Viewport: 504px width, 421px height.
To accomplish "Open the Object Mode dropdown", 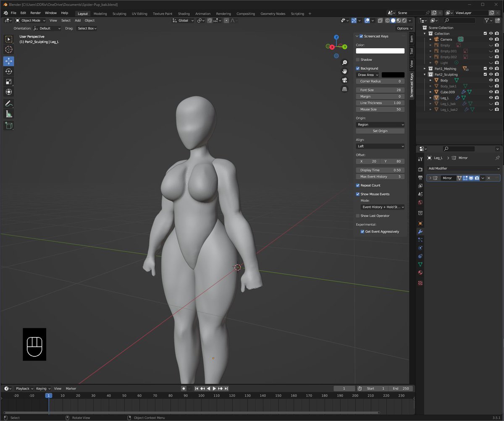I will [x=31, y=20].
